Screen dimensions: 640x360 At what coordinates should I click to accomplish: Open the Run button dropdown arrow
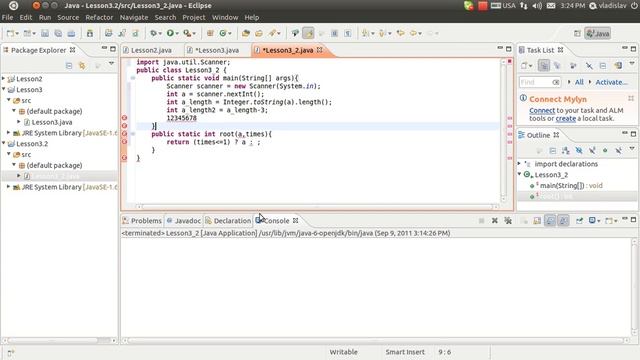pos(177,33)
